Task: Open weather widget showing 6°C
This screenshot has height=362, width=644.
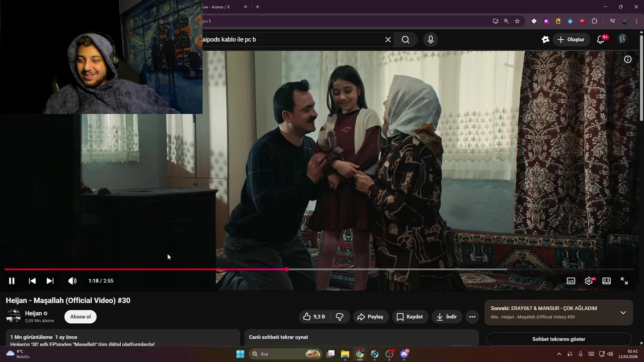Action: click(18, 354)
